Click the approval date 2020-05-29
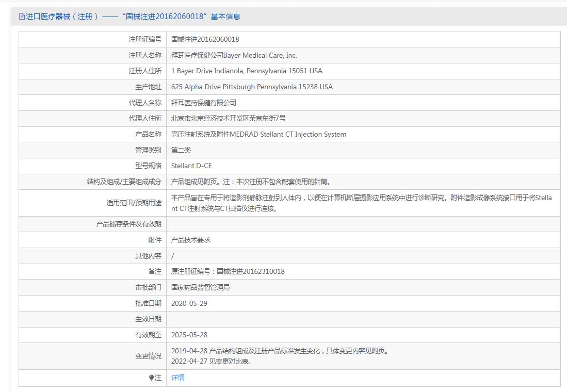Screen dimensions: 567x392 (x=189, y=303)
